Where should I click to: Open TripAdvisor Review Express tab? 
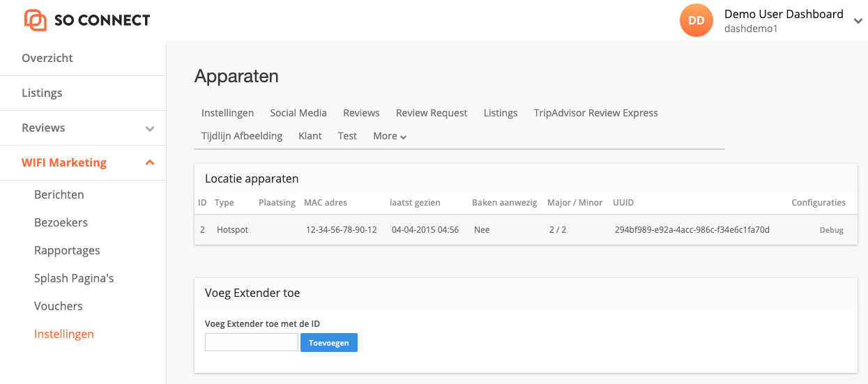point(596,113)
